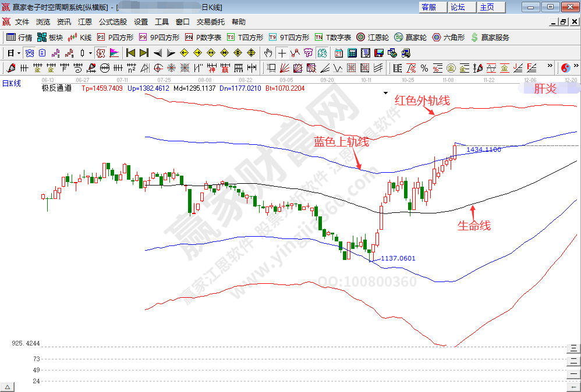The image size is (581, 392).
Task: Open the 公式选股 menu
Action: [112, 22]
